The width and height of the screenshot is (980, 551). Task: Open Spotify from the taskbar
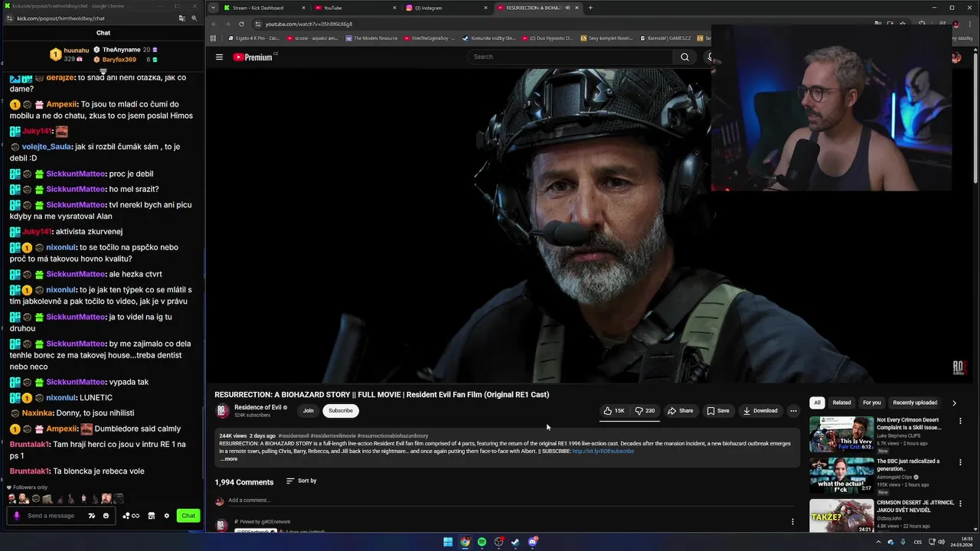click(x=482, y=542)
